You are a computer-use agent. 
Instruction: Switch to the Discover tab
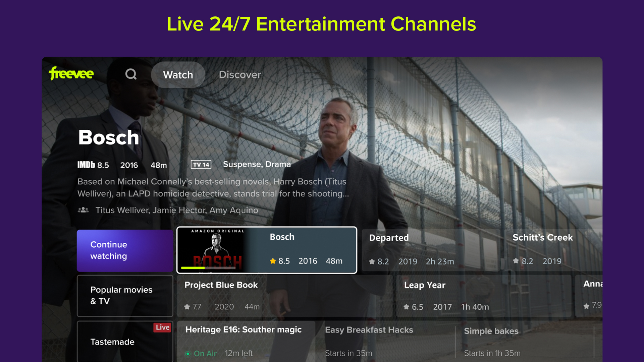point(240,75)
